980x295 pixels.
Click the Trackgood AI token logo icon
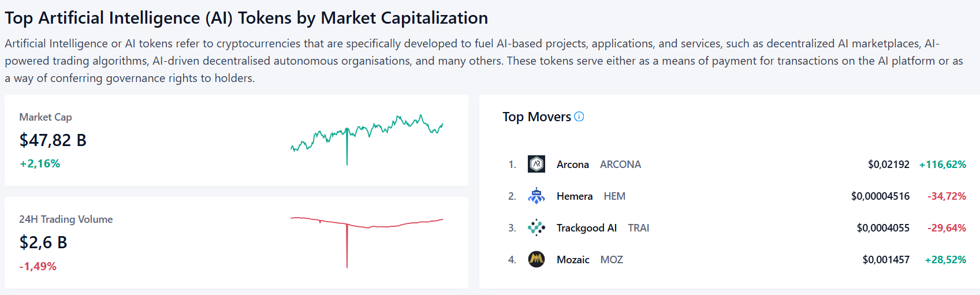coord(536,228)
